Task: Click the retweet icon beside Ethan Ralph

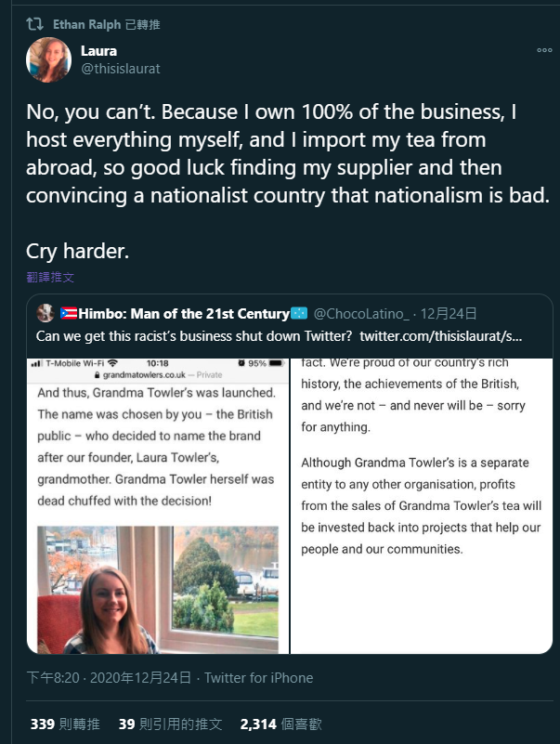Action: 34,24
